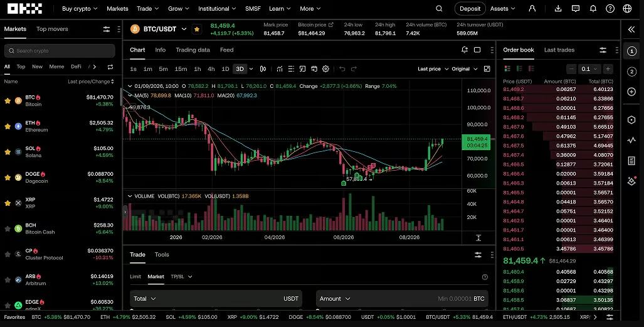Viewport: 644px width, 327px height.
Task: Click the chart layout rectangle icon
Action: point(477,50)
